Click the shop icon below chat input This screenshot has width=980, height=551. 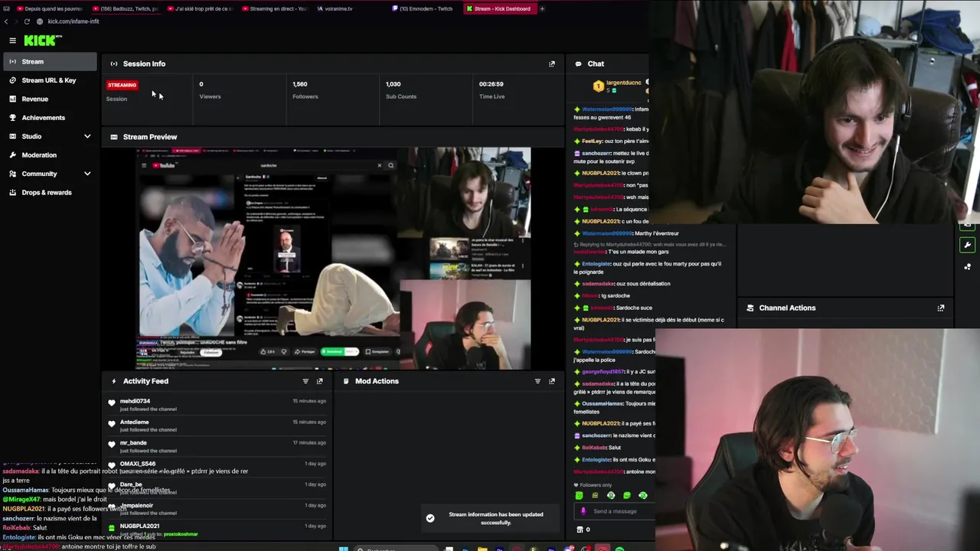tap(580, 530)
